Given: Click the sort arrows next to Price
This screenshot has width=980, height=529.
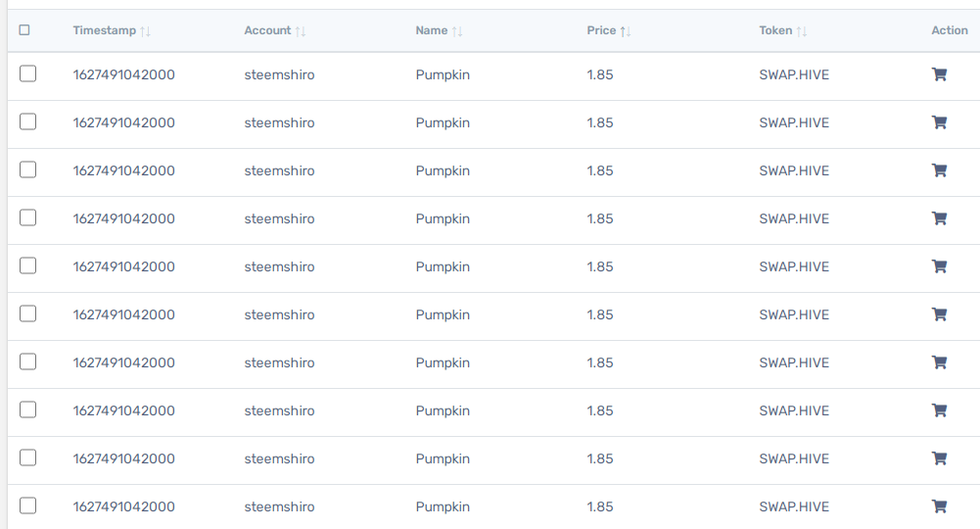Looking at the screenshot, I should click(x=626, y=31).
